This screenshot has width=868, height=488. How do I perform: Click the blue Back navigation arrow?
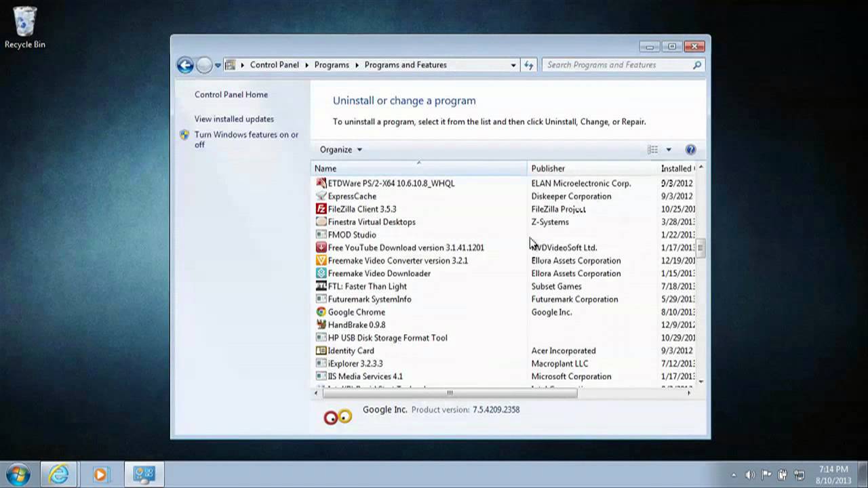click(x=185, y=65)
